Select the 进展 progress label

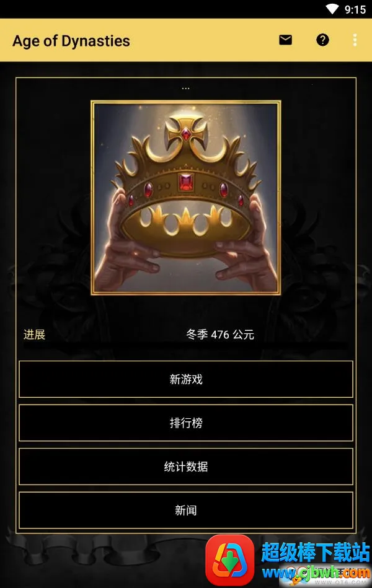[34, 334]
